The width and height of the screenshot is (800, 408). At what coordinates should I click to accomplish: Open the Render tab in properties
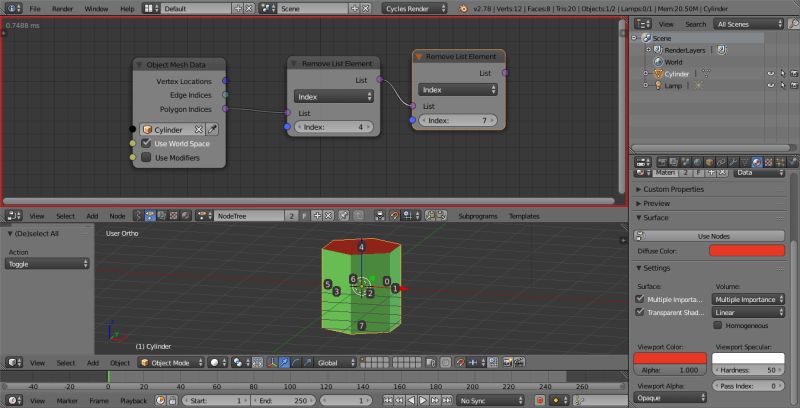pyautogui.click(x=662, y=162)
